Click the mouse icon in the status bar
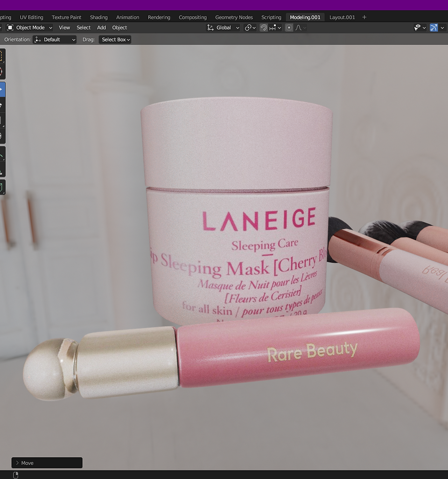This screenshot has width=448, height=479. [15, 475]
